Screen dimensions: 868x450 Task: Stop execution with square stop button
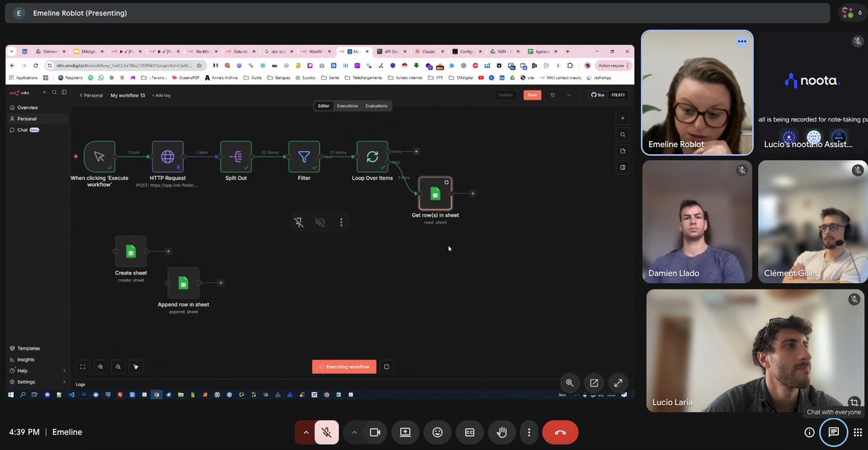click(x=386, y=367)
